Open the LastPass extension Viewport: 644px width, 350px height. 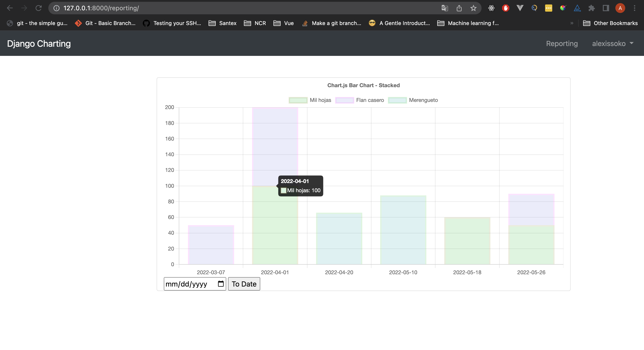[x=549, y=8]
